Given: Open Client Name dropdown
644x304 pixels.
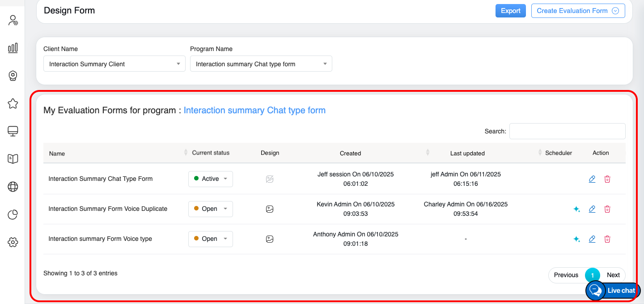Looking at the screenshot, I should click(114, 64).
